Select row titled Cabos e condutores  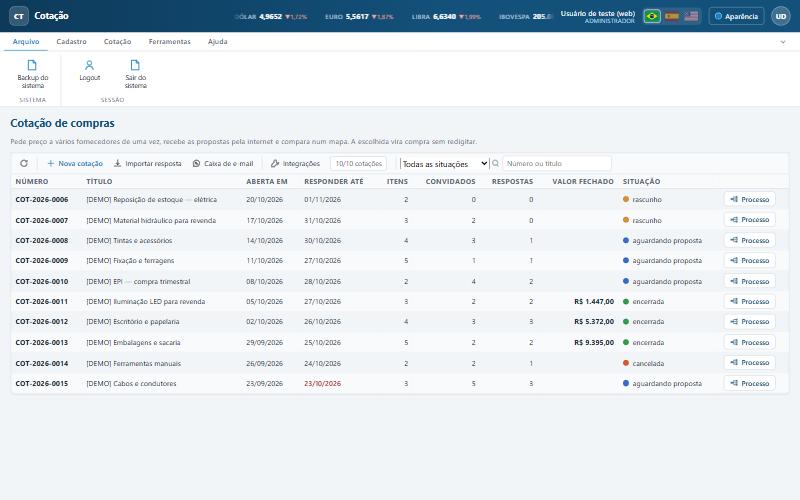399,383
